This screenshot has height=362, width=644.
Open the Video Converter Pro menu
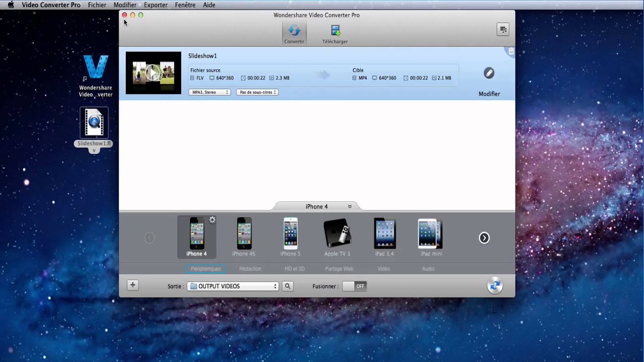(51, 5)
